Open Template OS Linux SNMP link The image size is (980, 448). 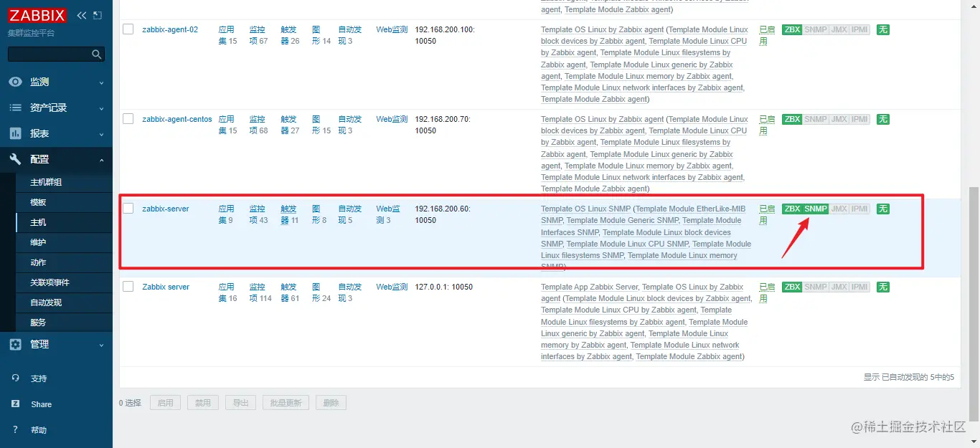click(x=585, y=209)
